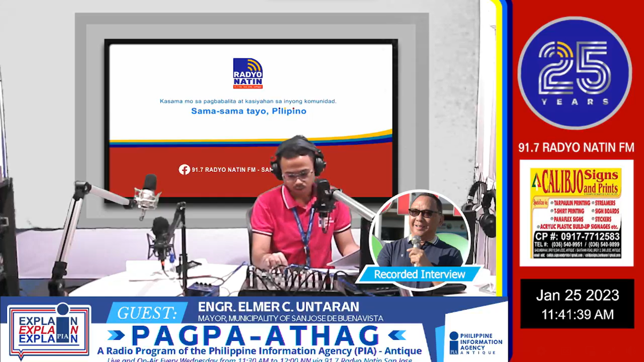The width and height of the screenshot is (644, 362).
Task: Click 'SIGN BOARDS' in the ad
Action: click(606, 211)
